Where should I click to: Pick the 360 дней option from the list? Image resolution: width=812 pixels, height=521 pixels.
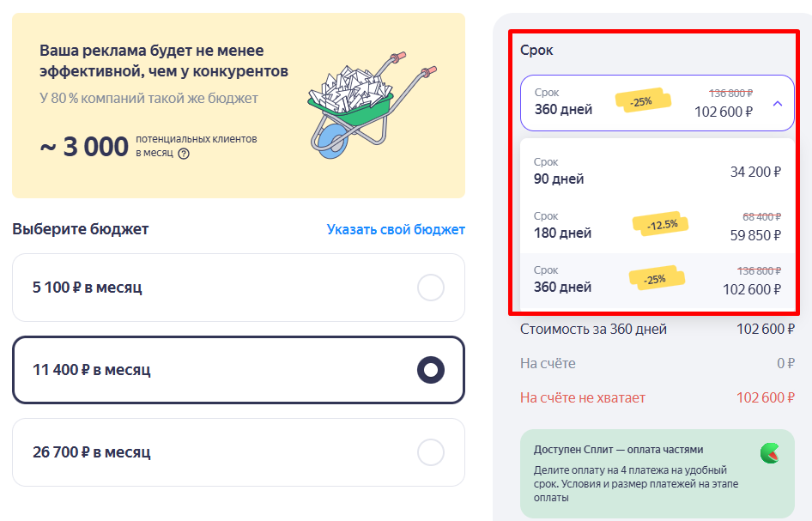click(x=563, y=287)
